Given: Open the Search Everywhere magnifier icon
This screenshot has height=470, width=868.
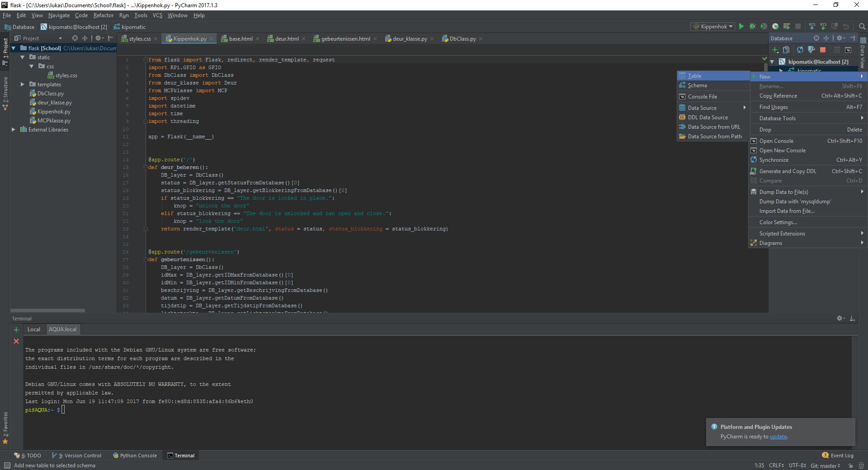Looking at the screenshot, I should pyautogui.click(x=862, y=27).
